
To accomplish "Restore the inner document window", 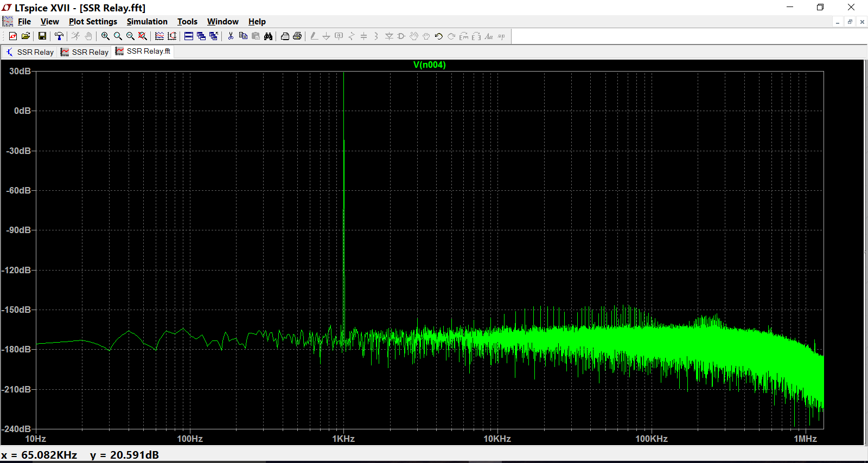I will click(x=850, y=22).
